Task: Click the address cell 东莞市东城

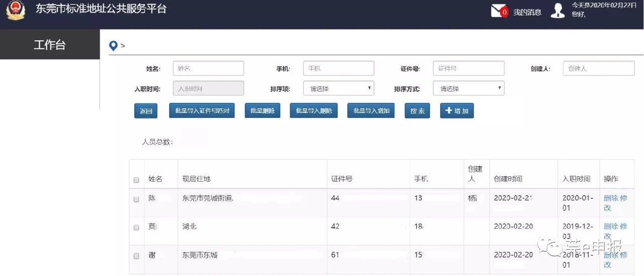Action: tap(200, 255)
